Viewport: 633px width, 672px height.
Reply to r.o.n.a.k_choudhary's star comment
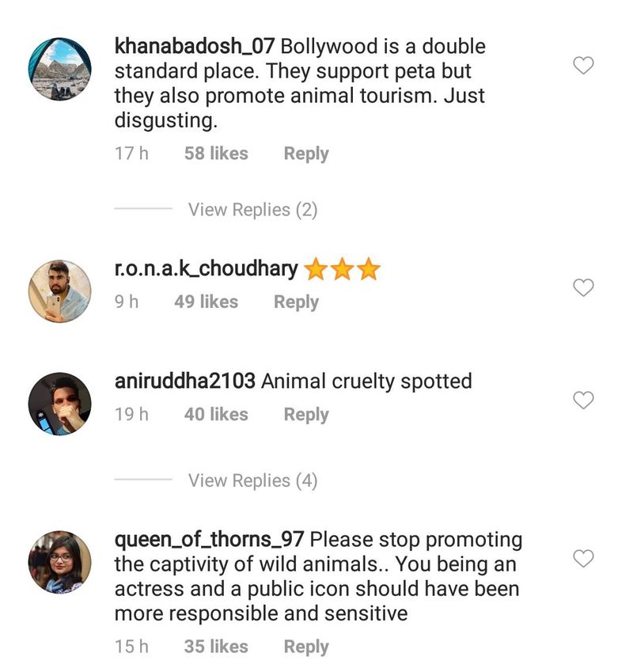pyautogui.click(x=296, y=302)
